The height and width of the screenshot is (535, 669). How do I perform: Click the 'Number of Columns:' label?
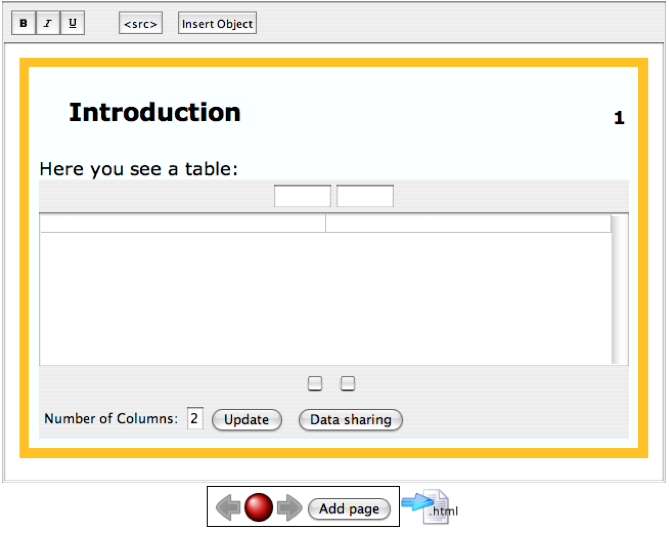tap(111, 419)
